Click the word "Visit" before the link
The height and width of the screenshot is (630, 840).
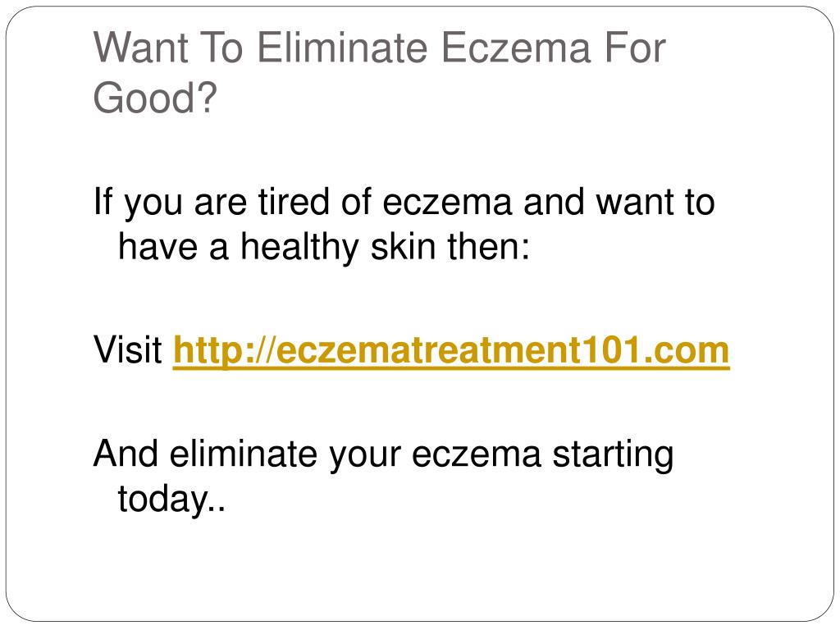tap(128, 350)
